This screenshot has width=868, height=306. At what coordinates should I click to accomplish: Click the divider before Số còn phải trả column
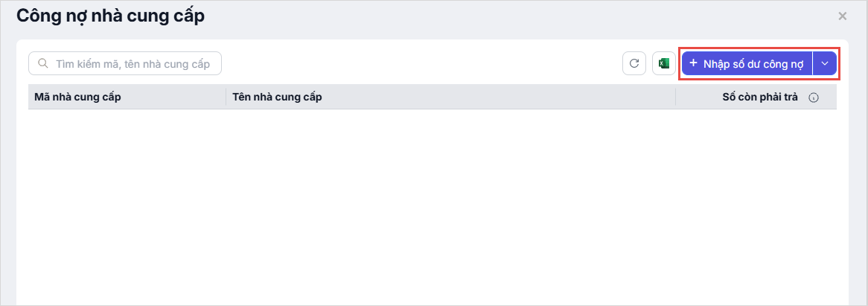(675, 98)
